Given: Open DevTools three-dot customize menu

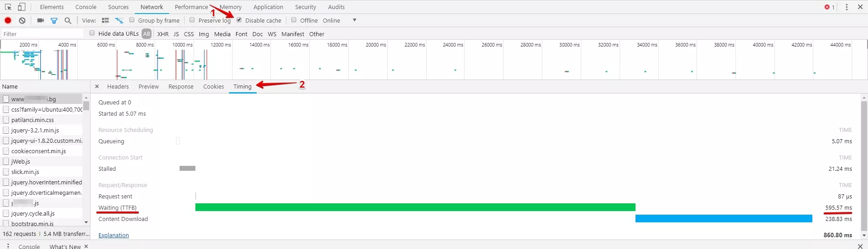Looking at the screenshot, I should pos(847,7).
